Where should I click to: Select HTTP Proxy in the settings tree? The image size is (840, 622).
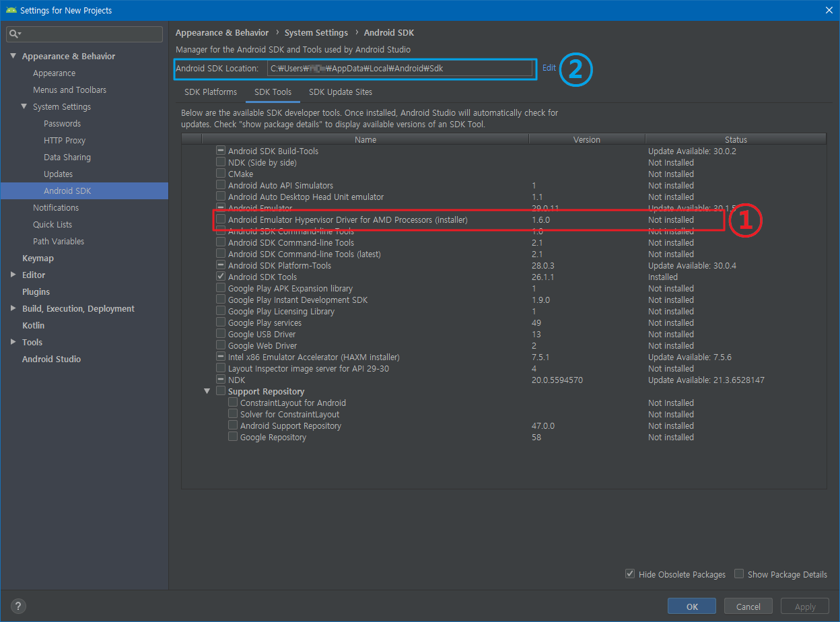65,140
